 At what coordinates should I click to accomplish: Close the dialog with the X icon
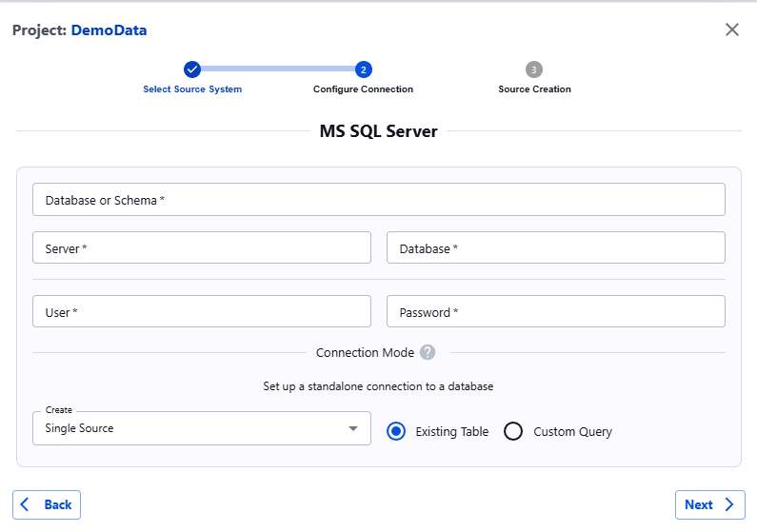click(731, 30)
